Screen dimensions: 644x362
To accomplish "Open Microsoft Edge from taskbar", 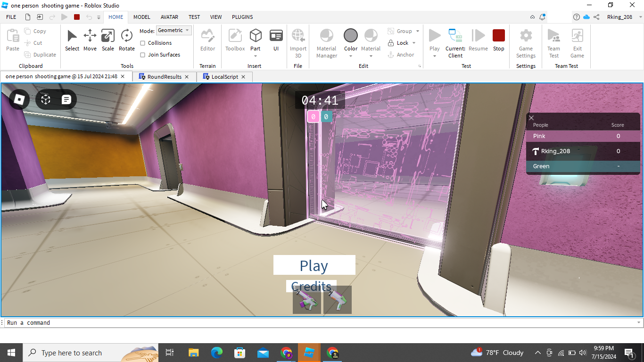I will click(216, 353).
